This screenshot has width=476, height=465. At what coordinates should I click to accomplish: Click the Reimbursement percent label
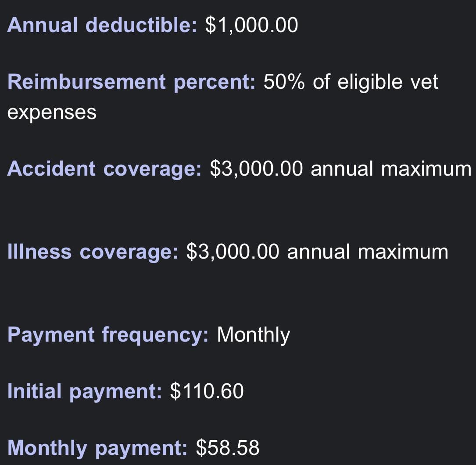pos(131,82)
